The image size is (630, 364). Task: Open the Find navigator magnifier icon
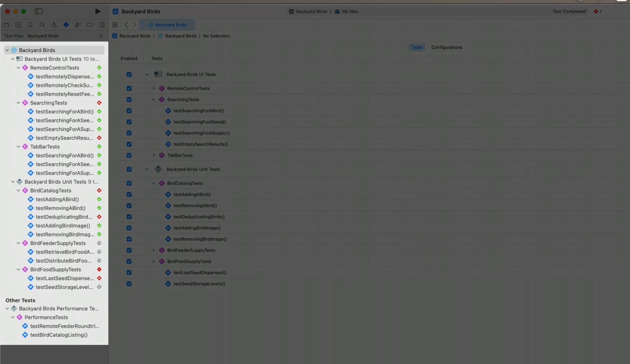[42, 25]
